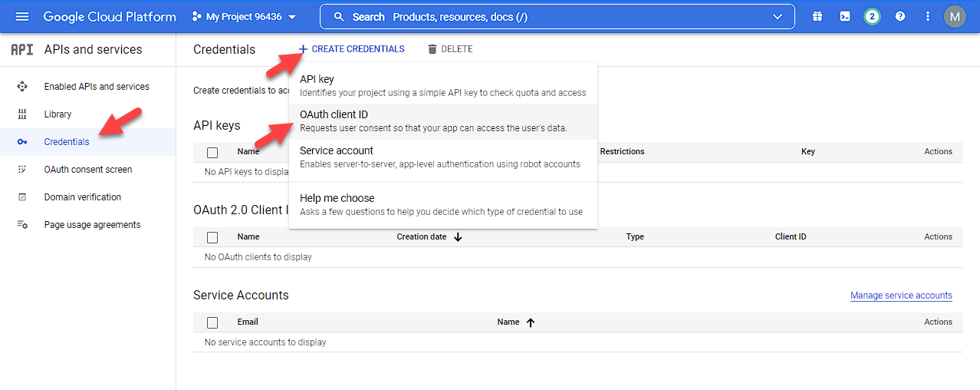Expand the search bar dropdown chevron
The height and width of the screenshot is (390, 980).
(x=778, y=17)
